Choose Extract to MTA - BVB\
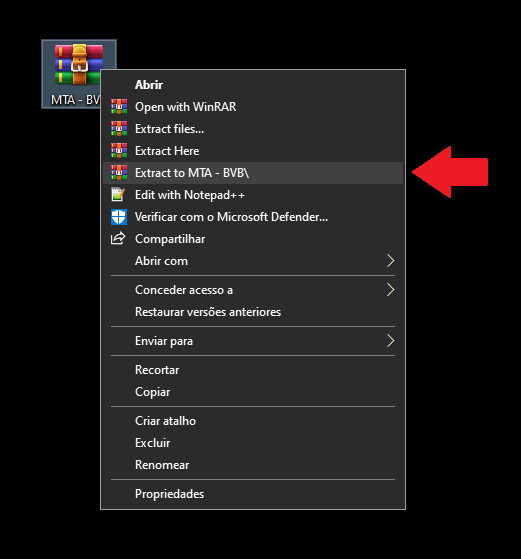Screen dimensions: 521x559 tap(253, 173)
